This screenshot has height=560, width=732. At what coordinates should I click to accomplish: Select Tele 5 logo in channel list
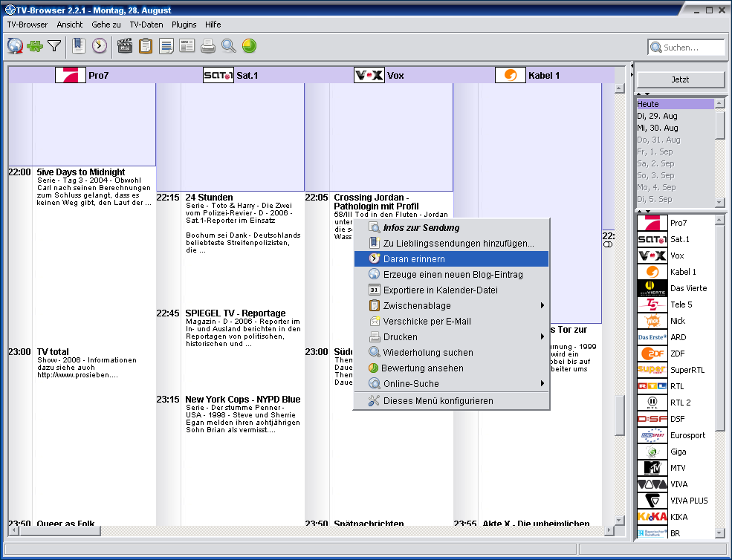652,305
